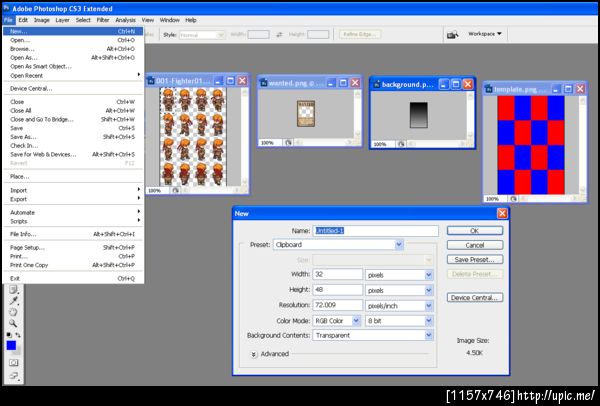Choose Save for Web & Devices...
The height and width of the screenshot is (406, 600).
click(73, 154)
